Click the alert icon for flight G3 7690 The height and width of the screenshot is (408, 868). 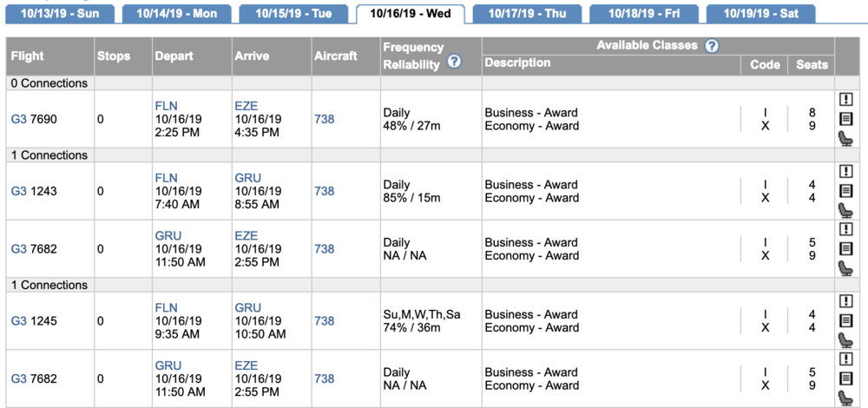(847, 100)
